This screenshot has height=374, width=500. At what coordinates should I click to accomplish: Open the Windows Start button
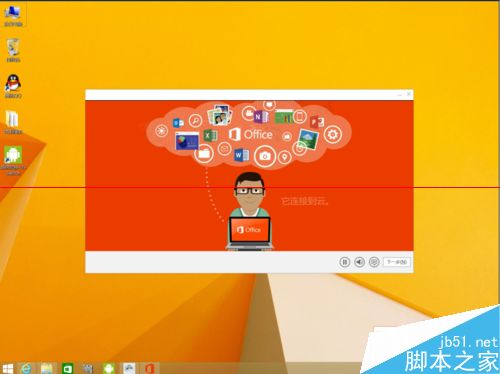[x=7, y=368]
